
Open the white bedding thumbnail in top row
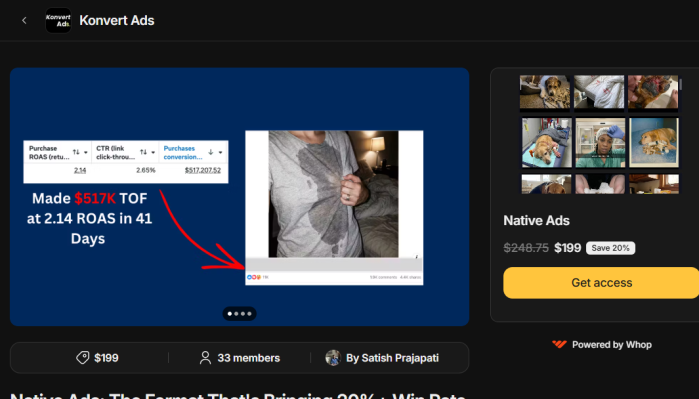[599, 91]
